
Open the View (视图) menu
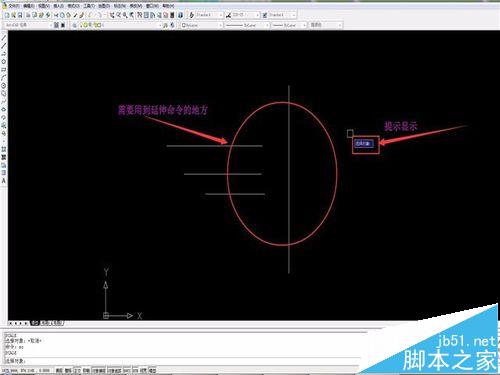[x=44, y=6]
